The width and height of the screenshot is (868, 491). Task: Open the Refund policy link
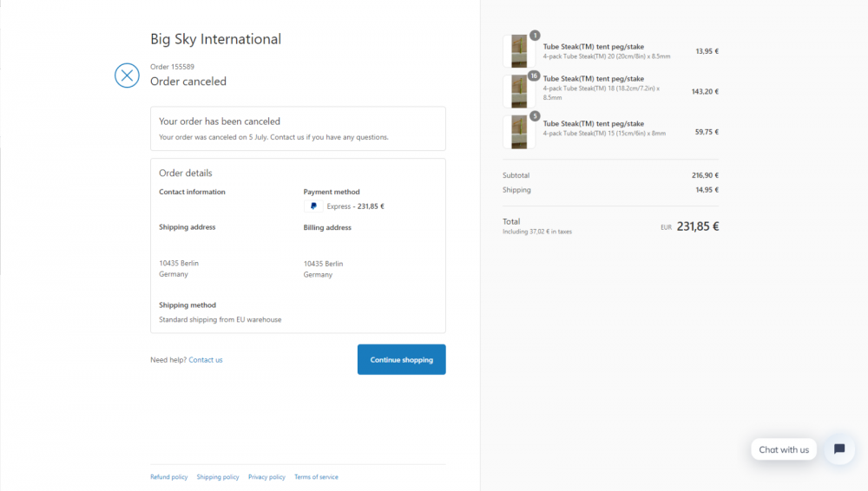(168, 477)
